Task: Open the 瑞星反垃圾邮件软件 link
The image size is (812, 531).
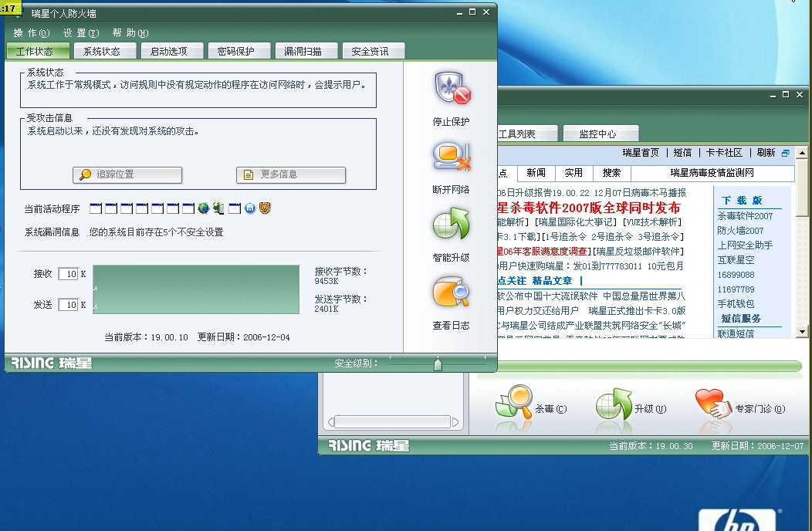Action: click(638, 252)
